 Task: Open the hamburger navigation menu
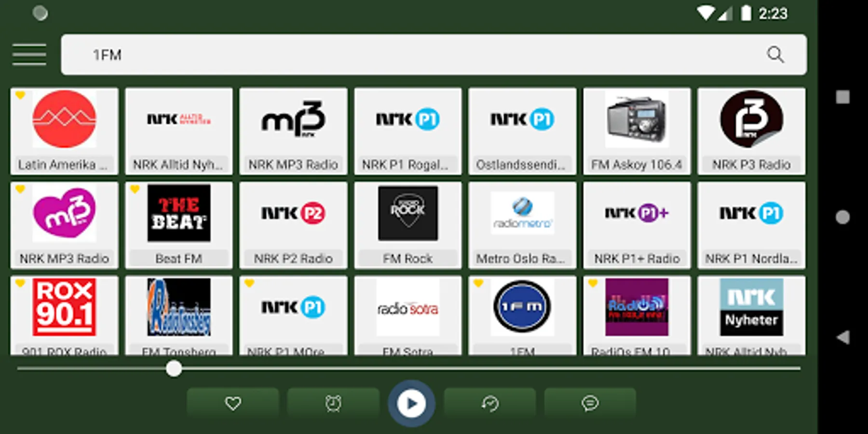tap(29, 54)
